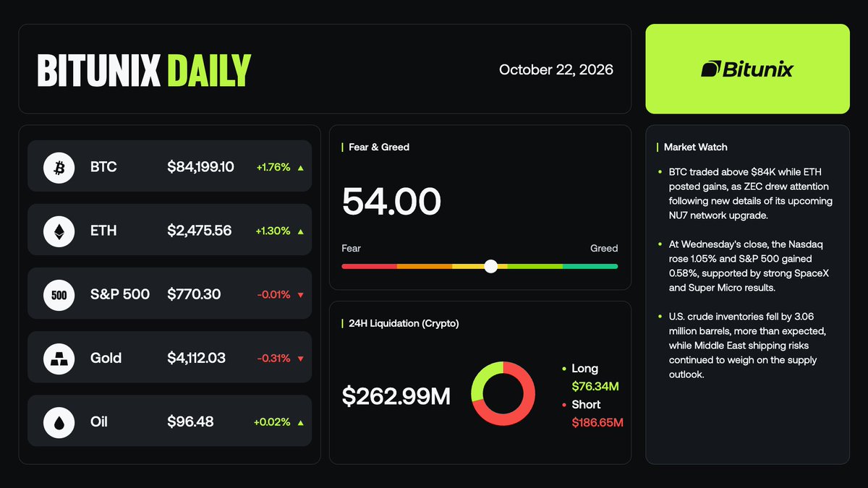The width and height of the screenshot is (868, 488).
Task: Click the Greed label above the gauge
Action: pyautogui.click(x=604, y=248)
